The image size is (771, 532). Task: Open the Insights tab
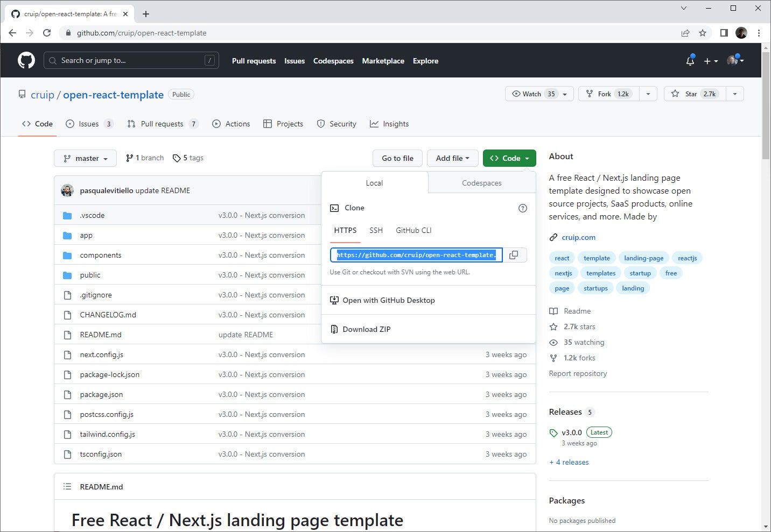coord(389,124)
